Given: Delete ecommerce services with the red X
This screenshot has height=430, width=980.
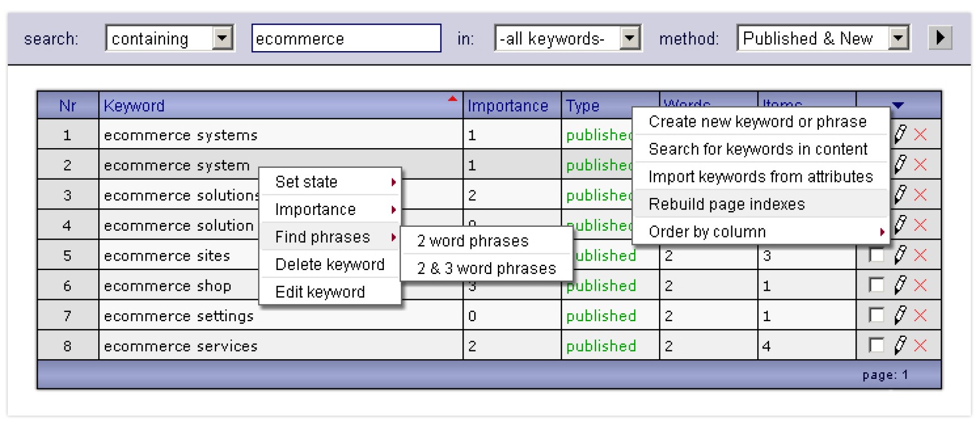Looking at the screenshot, I should 920,346.
